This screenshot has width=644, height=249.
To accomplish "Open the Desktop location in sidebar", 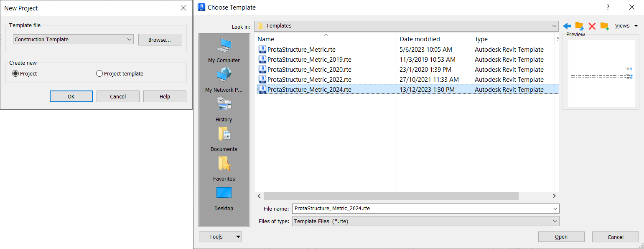I will pyautogui.click(x=224, y=198).
